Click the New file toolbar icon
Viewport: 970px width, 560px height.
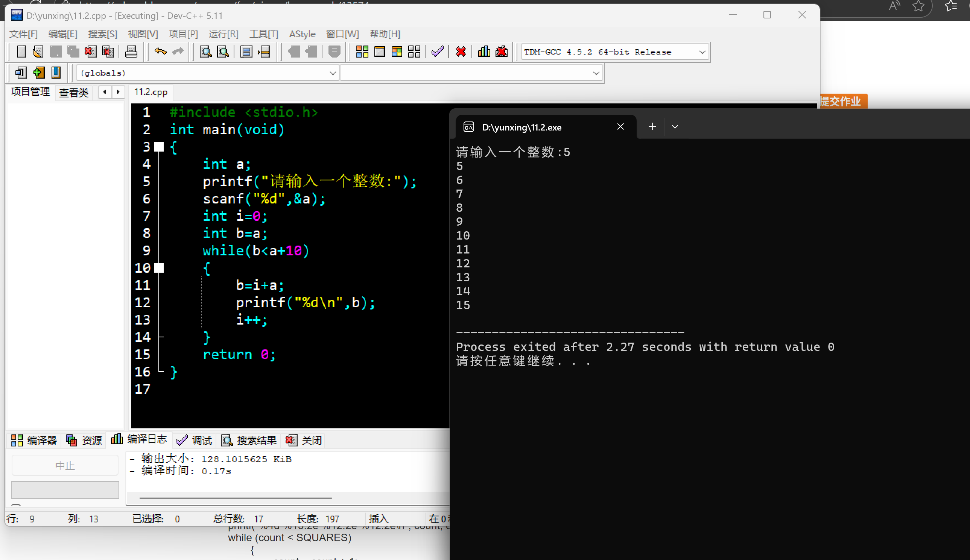click(x=21, y=52)
